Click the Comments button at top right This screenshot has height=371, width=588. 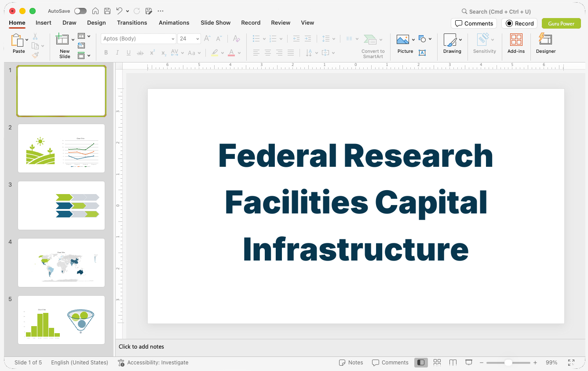click(474, 23)
